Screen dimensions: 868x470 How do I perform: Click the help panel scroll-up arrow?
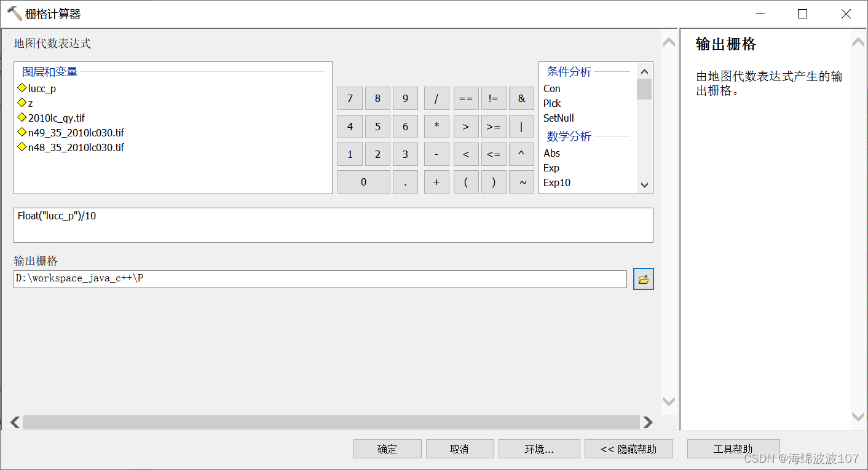tap(858, 42)
